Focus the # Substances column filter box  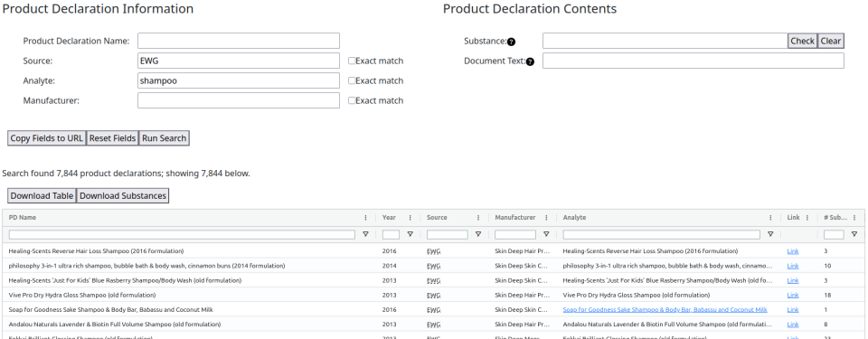click(834, 235)
